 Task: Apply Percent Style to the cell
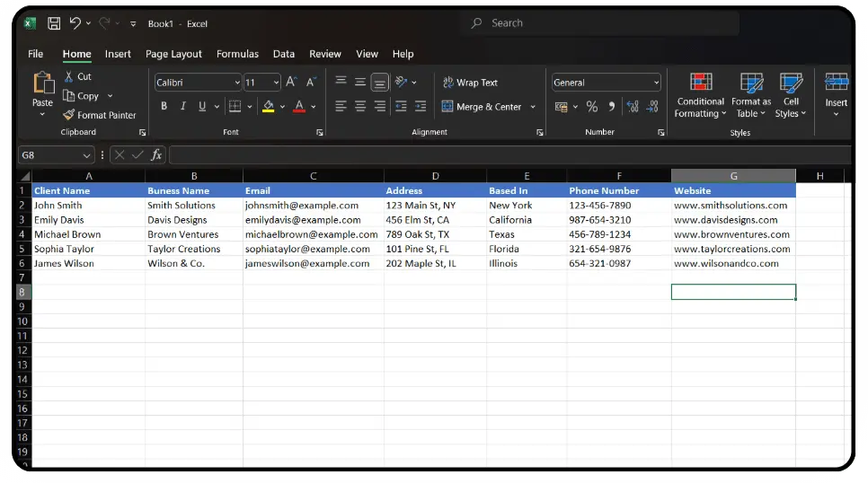click(x=591, y=107)
